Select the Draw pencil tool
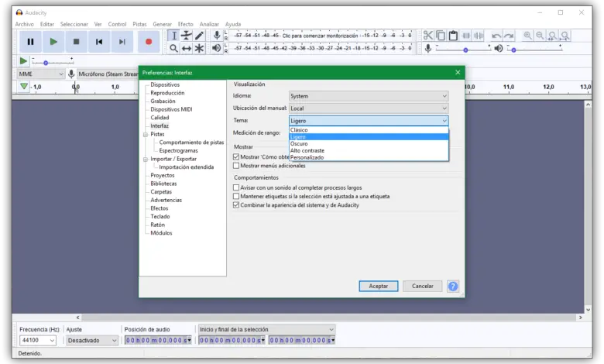Screen dimensions: 604x364 coord(199,36)
